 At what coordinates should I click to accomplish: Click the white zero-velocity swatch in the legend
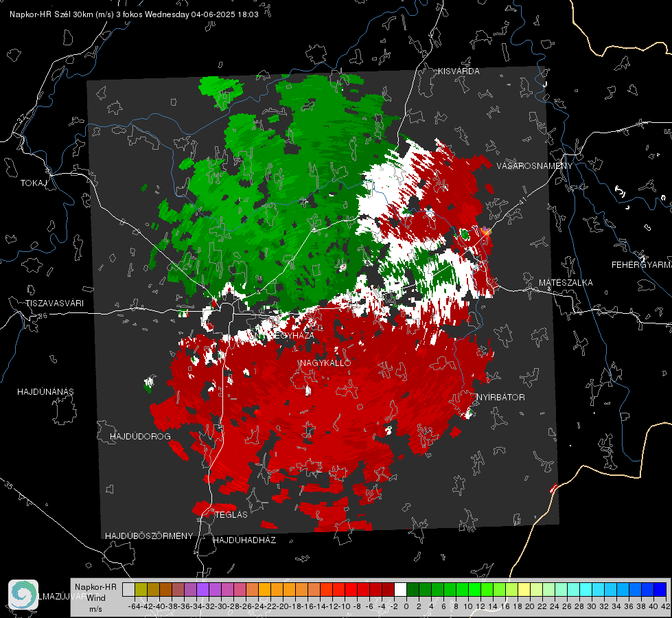point(400,590)
